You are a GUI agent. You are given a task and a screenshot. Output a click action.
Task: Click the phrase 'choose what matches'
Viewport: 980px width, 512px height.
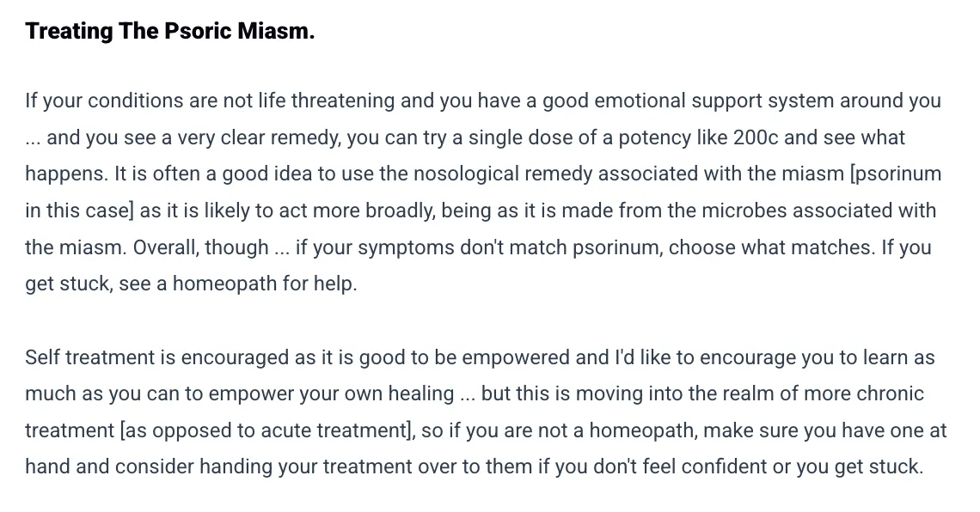click(x=770, y=247)
